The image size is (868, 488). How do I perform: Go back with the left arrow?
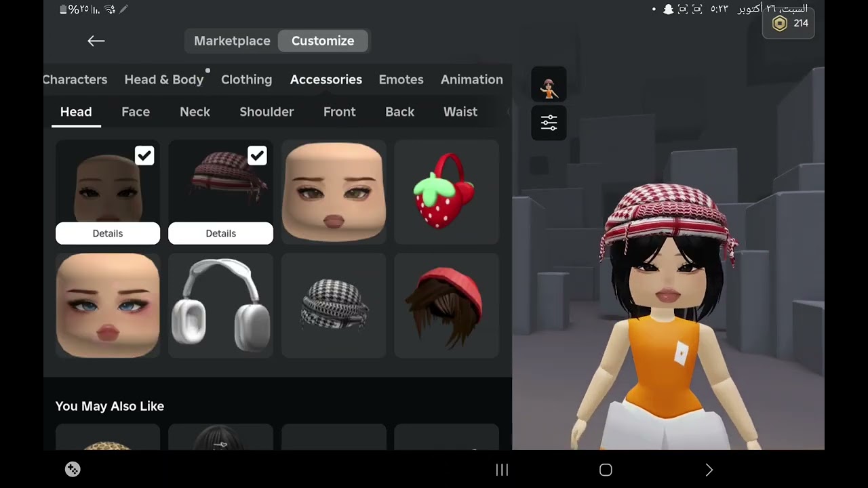96,41
